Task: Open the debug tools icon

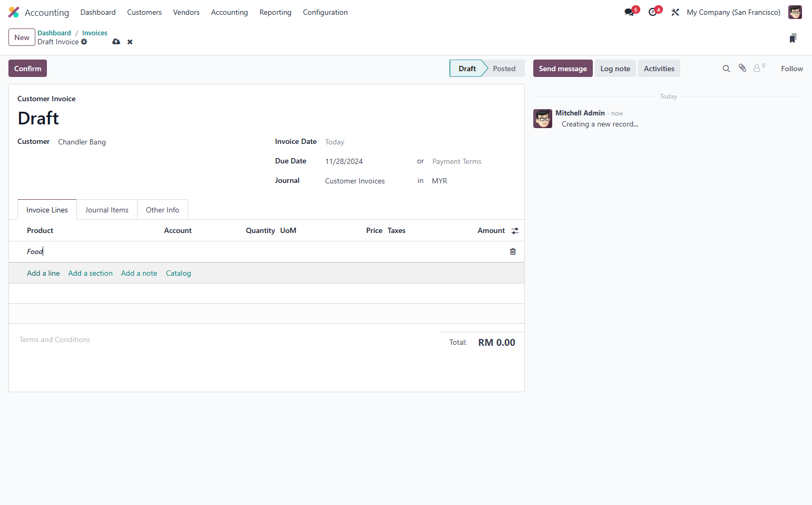Action: pos(675,12)
